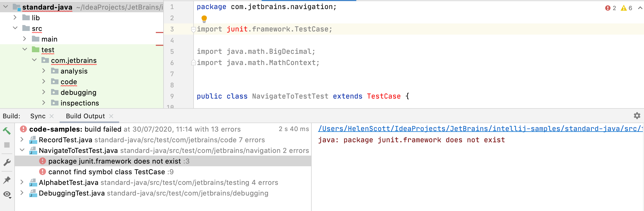
Task: Click the Rebuild hammer icon
Action: click(x=7, y=131)
